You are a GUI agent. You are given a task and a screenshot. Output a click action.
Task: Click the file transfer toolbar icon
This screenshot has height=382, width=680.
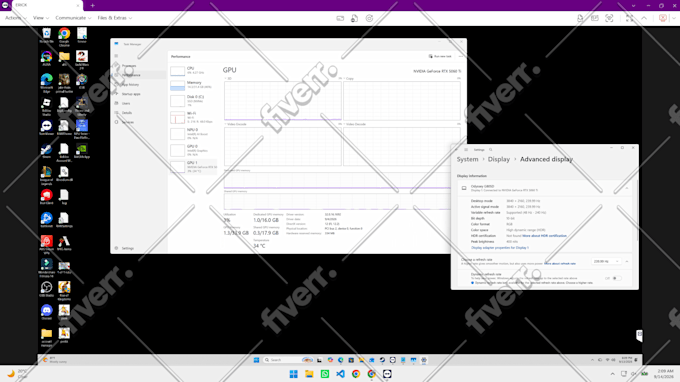354,18
